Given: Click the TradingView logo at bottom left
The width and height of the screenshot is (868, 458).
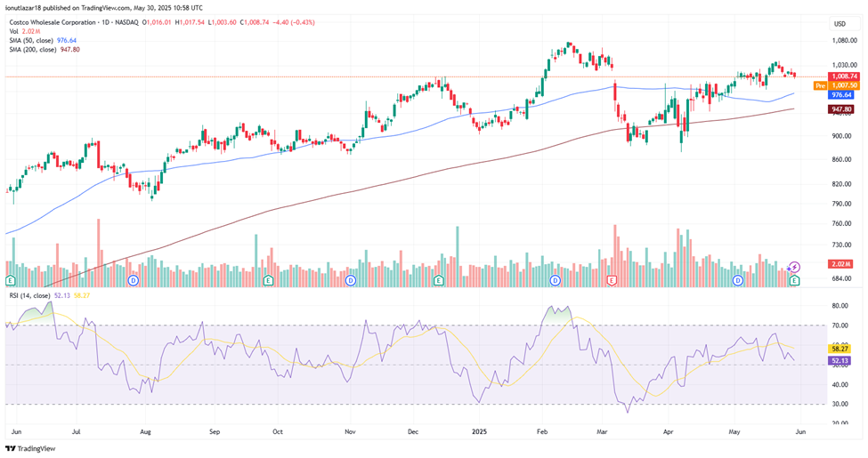Looking at the screenshot, I should 29,448.
